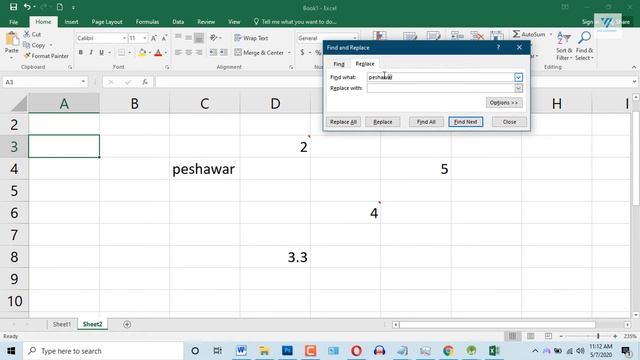Add a new sheet with plus icon
640x360 pixels.
pyautogui.click(x=127, y=324)
